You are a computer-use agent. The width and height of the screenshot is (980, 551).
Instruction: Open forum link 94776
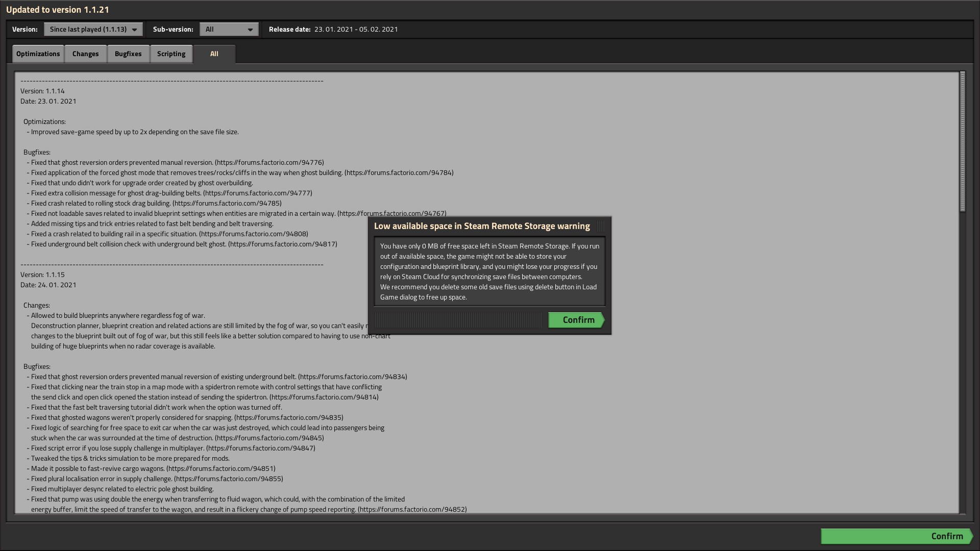[269, 162]
